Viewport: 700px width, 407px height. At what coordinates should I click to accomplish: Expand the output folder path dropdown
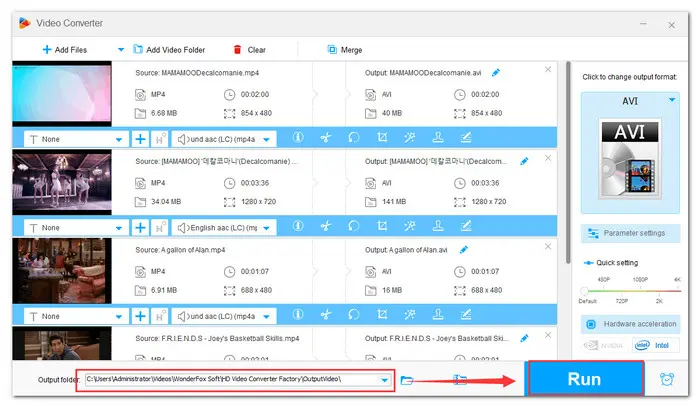point(384,380)
